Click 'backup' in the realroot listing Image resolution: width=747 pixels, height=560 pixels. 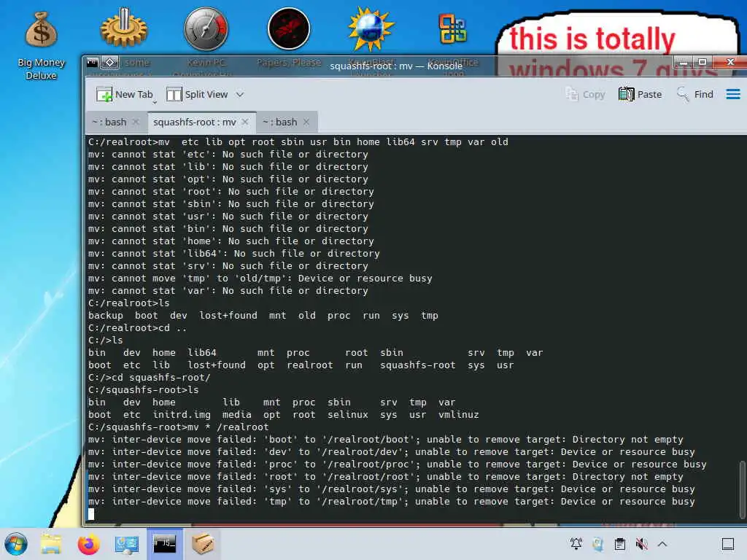[x=106, y=316]
